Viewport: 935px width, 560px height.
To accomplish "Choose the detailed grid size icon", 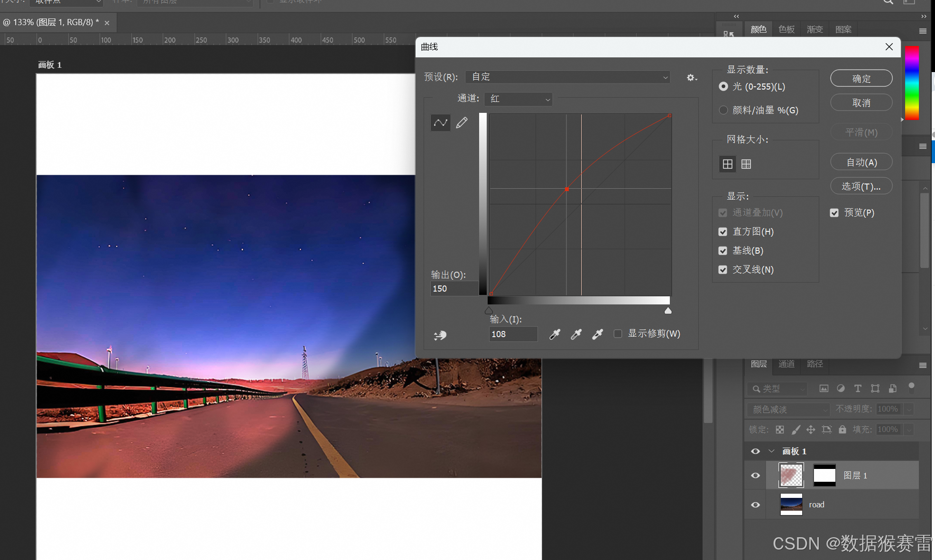I will click(x=746, y=164).
